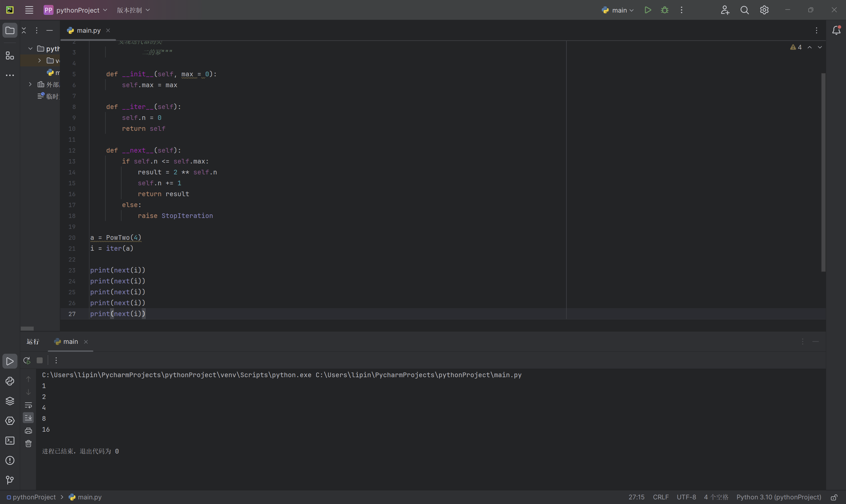Screen dimensions: 846x504
Task: Open the Layers tool window
Action: pyautogui.click(x=10, y=401)
